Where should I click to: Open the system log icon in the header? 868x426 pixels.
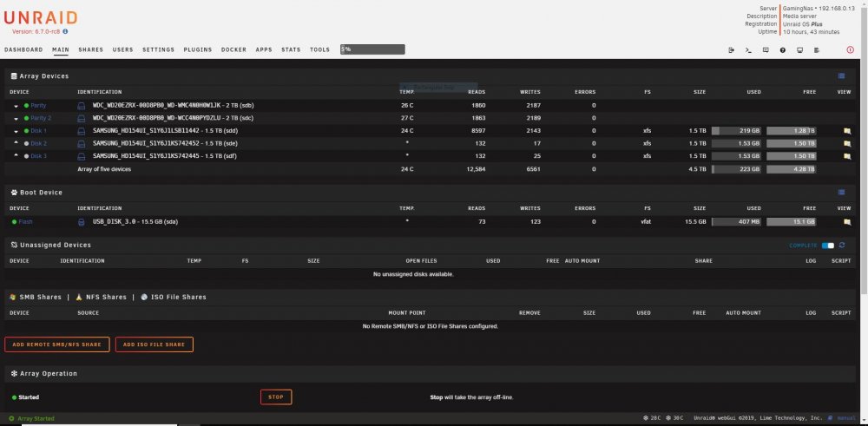[817, 49]
